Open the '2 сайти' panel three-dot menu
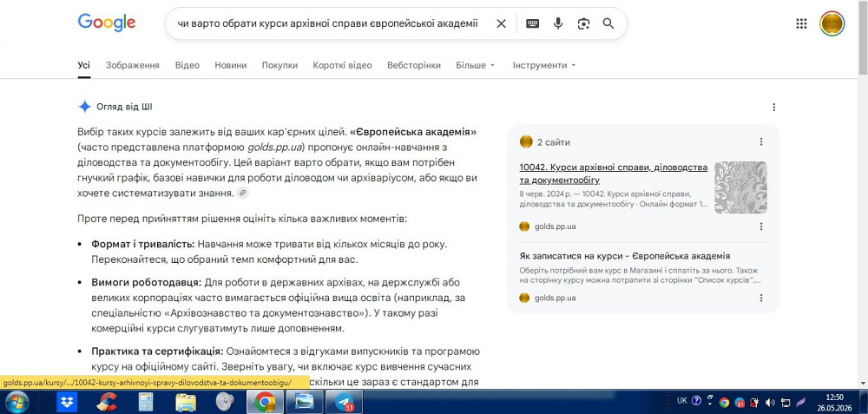Viewport: 868px width, 414px height. [x=761, y=141]
